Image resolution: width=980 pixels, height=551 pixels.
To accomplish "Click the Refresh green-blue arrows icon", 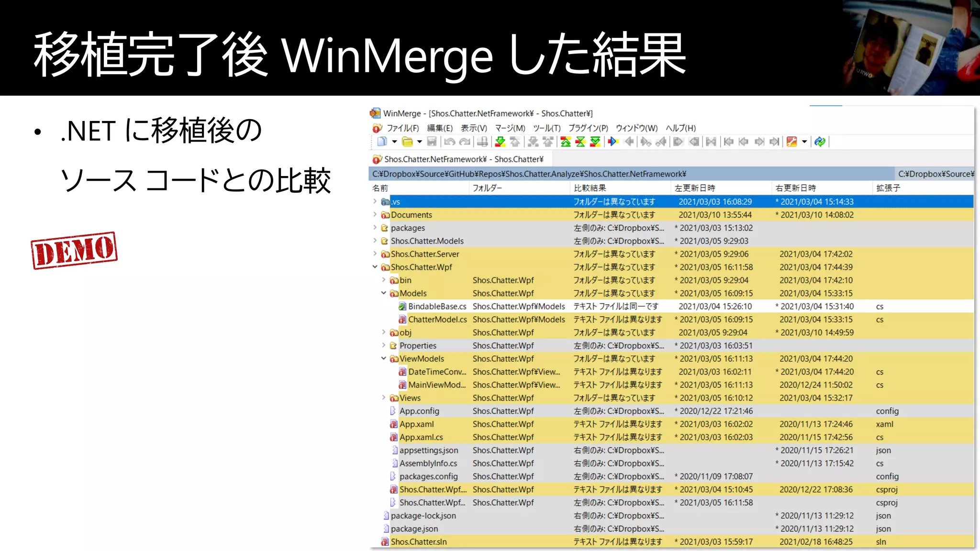I will [x=820, y=142].
